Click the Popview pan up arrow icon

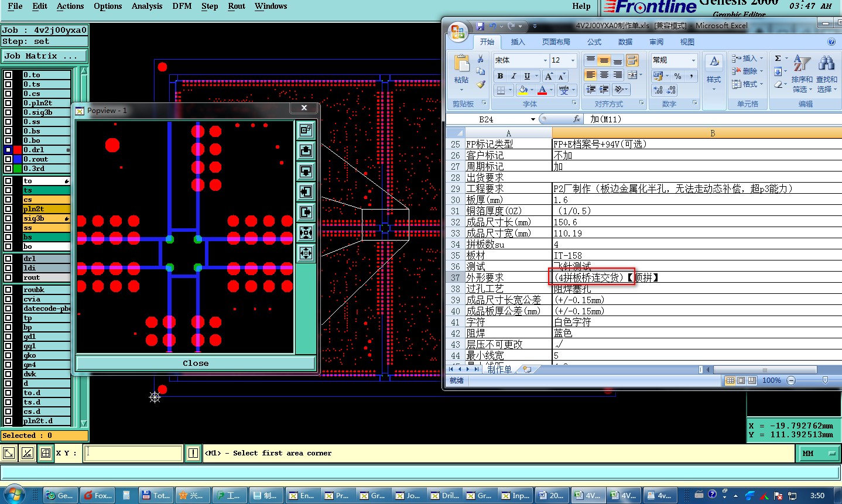point(306,150)
